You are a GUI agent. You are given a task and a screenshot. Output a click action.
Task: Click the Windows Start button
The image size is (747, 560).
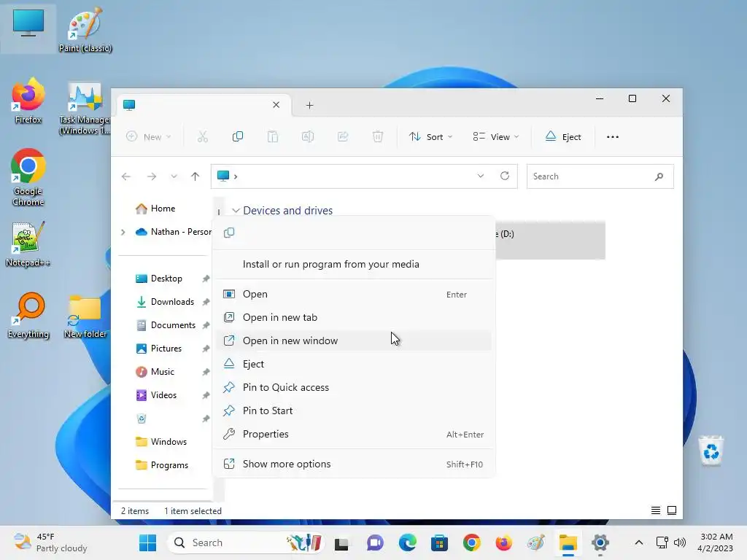click(x=147, y=542)
